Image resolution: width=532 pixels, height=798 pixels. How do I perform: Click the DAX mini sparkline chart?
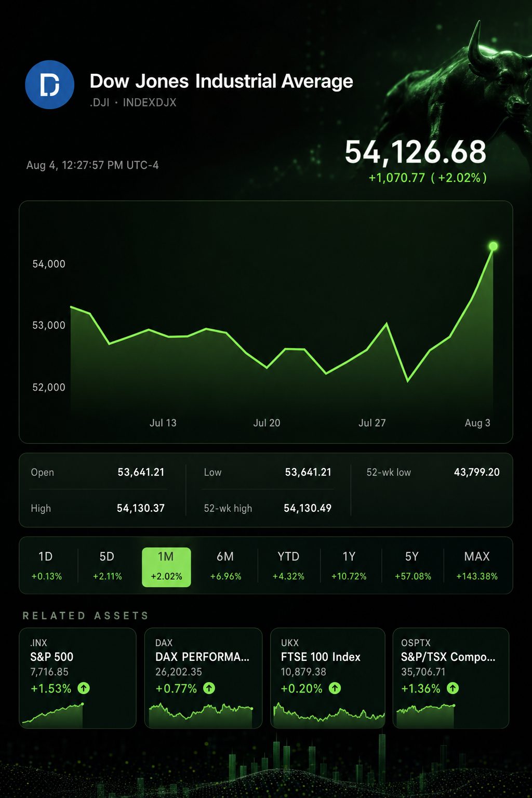201,715
